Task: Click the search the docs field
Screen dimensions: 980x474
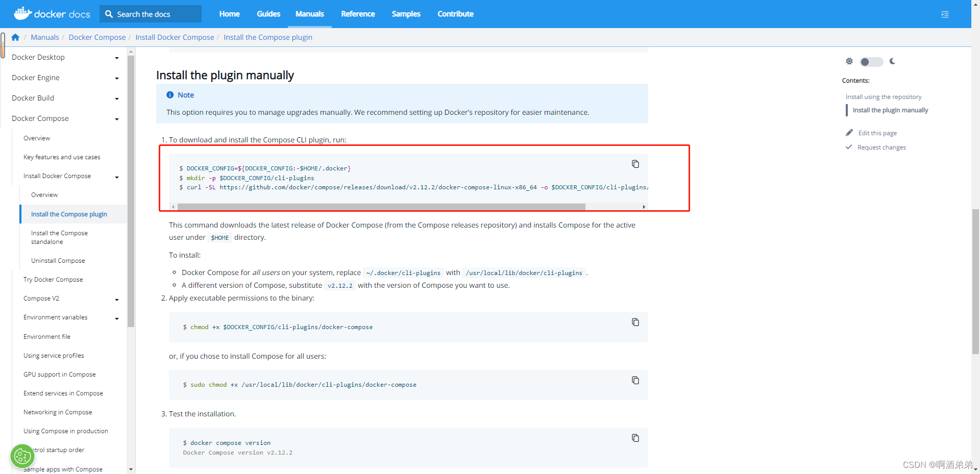Action: coord(151,14)
